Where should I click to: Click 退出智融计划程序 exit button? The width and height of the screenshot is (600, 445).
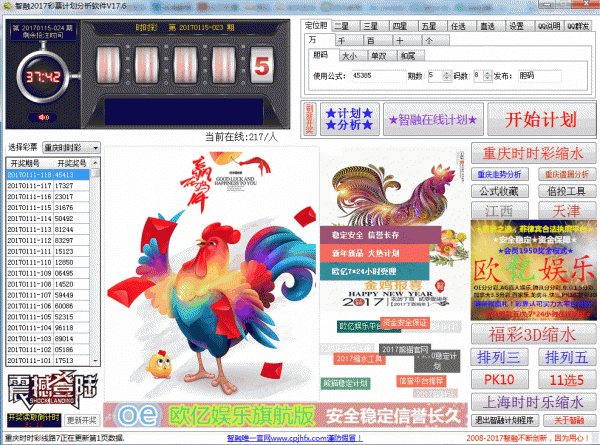(505, 420)
